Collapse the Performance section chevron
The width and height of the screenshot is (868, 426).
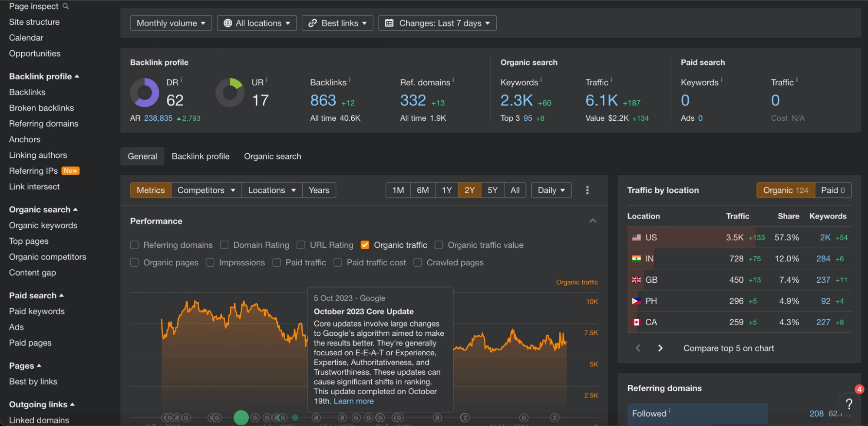pyautogui.click(x=592, y=221)
